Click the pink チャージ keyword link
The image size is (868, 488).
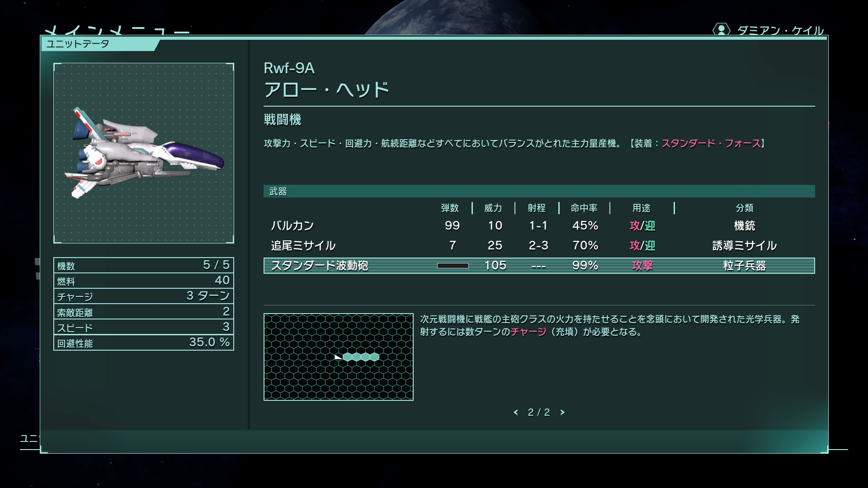click(x=528, y=332)
